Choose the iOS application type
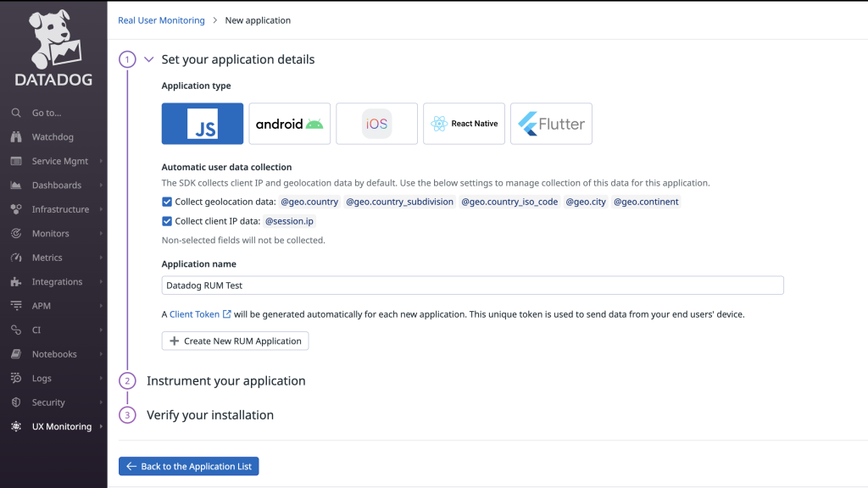The image size is (868, 488). click(376, 123)
